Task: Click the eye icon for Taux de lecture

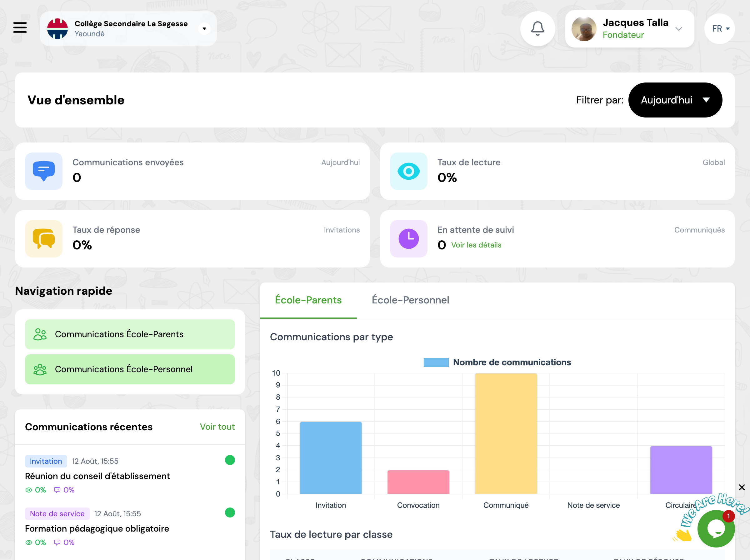Action: [408, 171]
